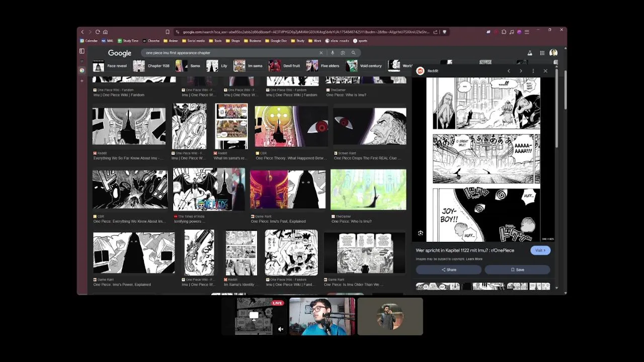Expand the Business bookmarks folder
Viewport: 644px width, 362px height.
tap(253, 41)
